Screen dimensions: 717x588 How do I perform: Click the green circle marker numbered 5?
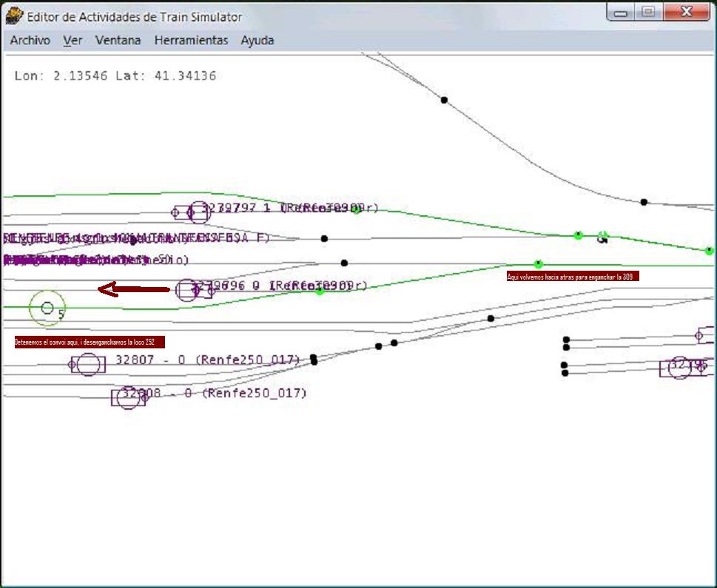(x=47, y=308)
